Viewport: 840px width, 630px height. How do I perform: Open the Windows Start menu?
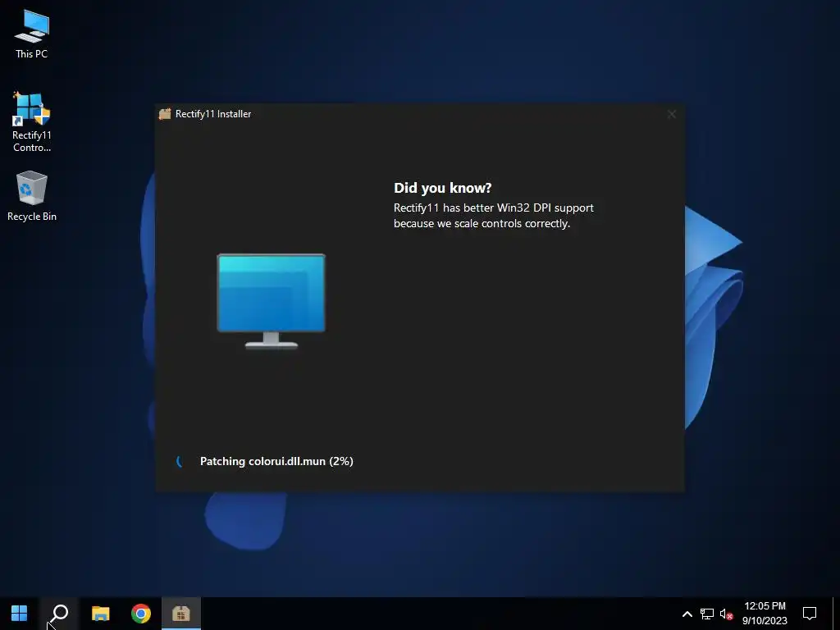(x=20, y=614)
